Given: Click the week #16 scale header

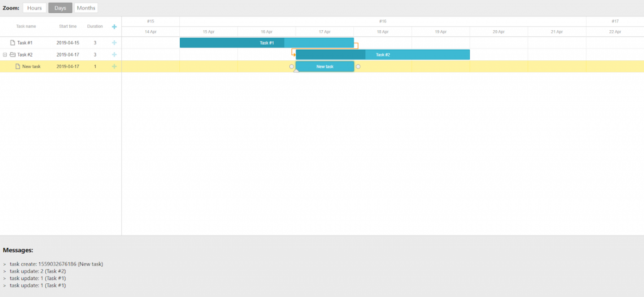Looking at the screenshot, I should tap(383, 21).
